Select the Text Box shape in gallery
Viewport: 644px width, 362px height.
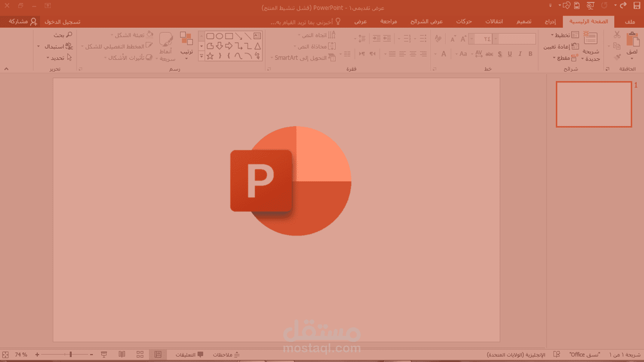click(x=257, y=36)
